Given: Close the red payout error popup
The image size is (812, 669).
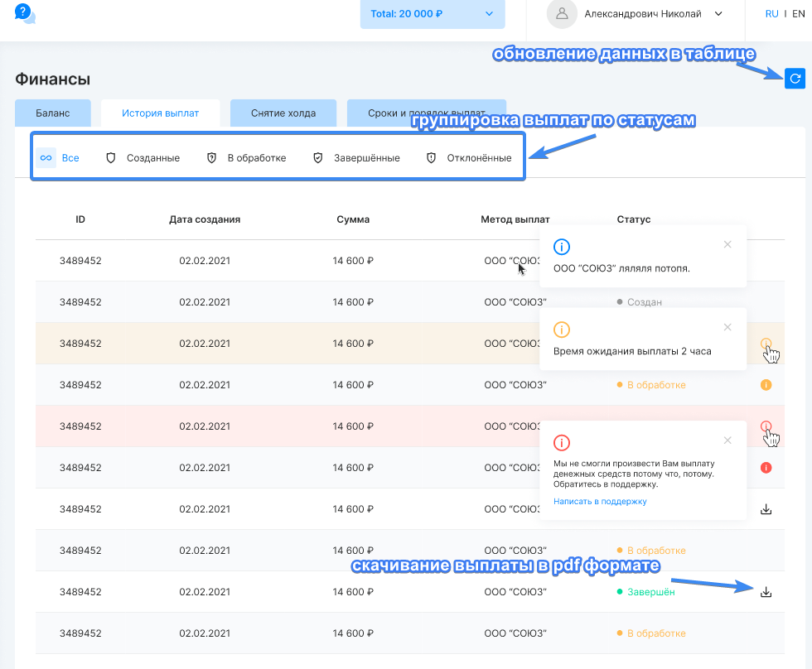Looking at the screenshot, I should pyautogui.click(x=727, y=440).
